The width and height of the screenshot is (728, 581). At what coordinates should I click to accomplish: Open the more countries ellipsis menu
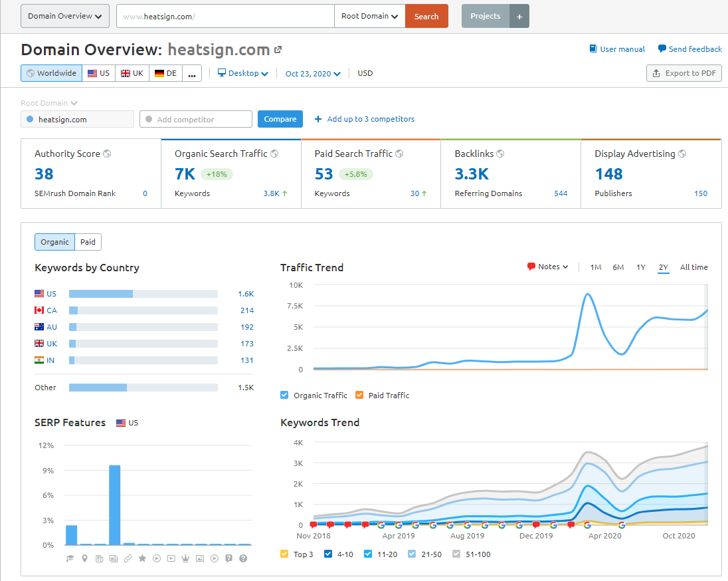click(192, 73)
